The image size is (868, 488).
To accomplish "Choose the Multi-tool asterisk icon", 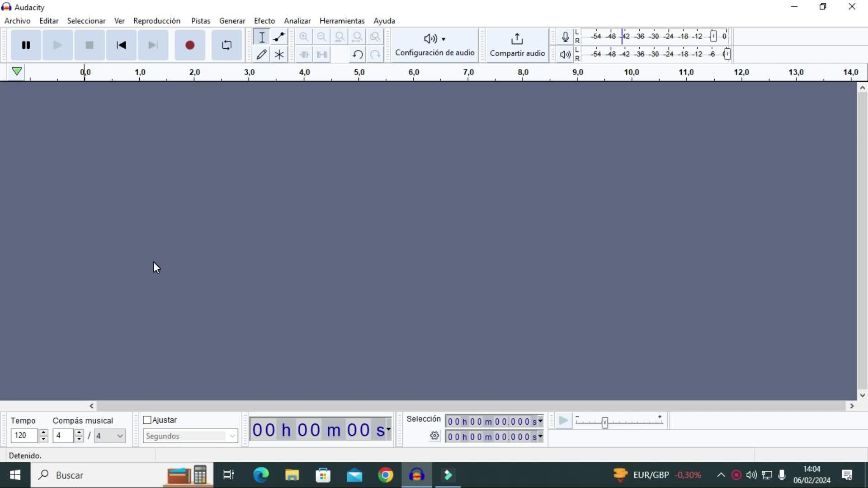I will (x=279, y=55).
